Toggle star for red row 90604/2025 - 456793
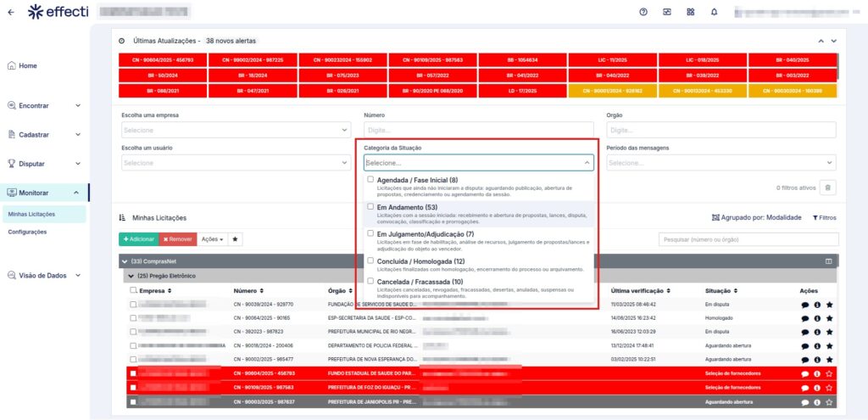The height and width of the screenshot is (420, 868). [x=829, y=373]
